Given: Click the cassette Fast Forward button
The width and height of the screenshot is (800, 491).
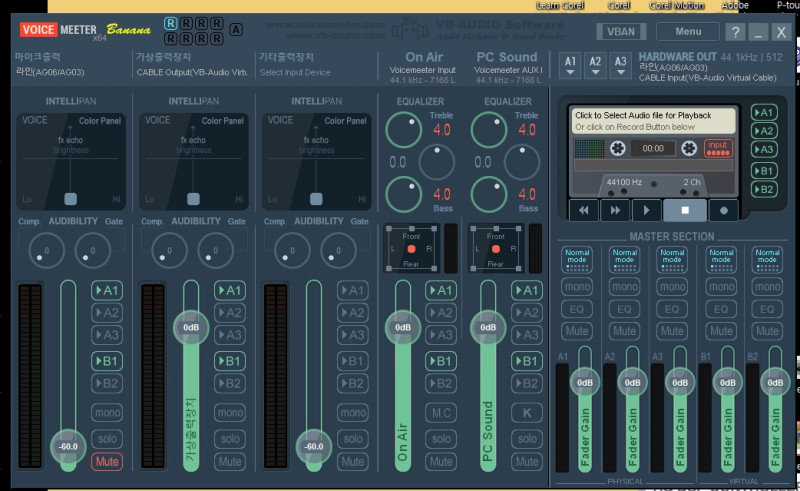Looking at the screenshot, I should click(x=617, y=211).
